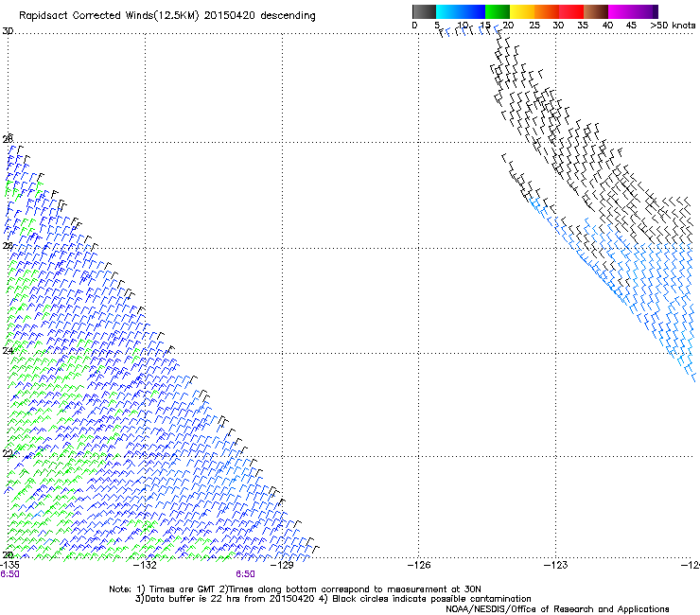700x615 pixels.
Task: Click the longitude label "-123"
Action: [x=556, y=565]
